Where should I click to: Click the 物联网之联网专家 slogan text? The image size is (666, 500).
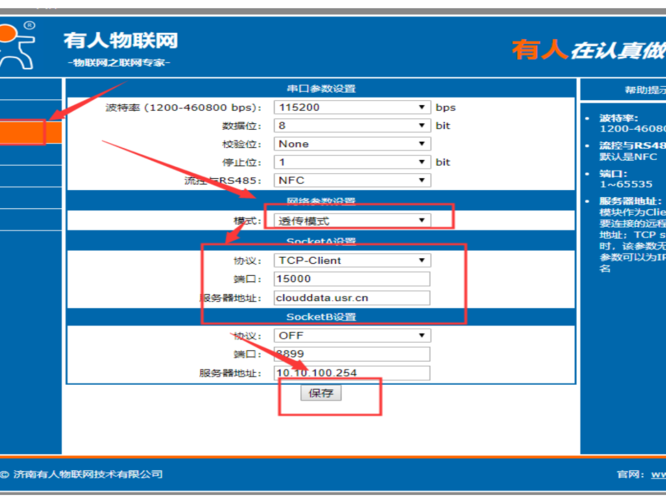[x=119, y=63]
